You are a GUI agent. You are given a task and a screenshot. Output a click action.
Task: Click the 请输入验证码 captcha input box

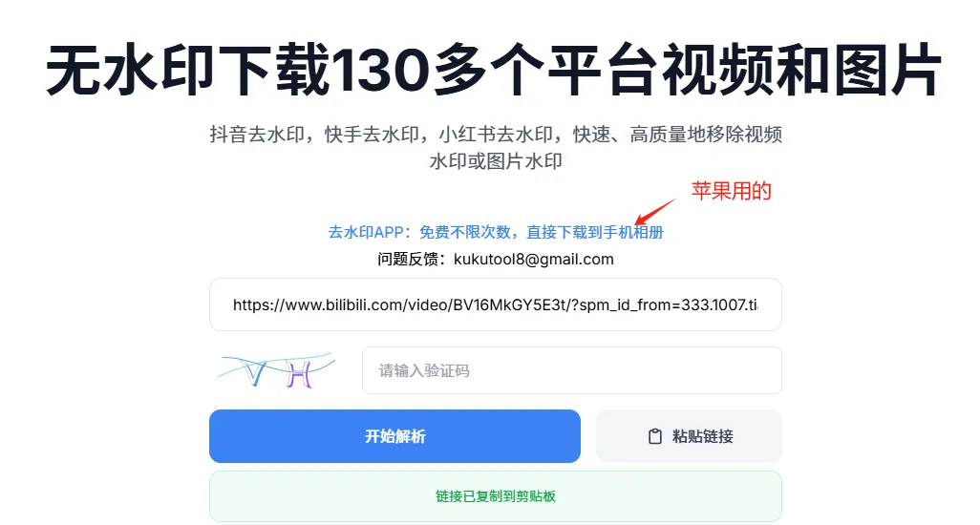point(572,370)
